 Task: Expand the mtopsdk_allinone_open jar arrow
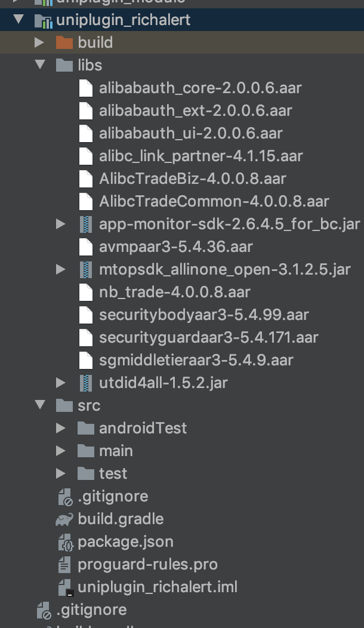(x=61, y=269)
